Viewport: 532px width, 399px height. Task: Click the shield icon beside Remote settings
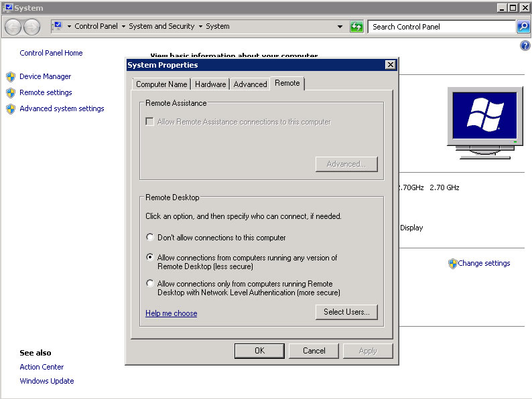11,92
